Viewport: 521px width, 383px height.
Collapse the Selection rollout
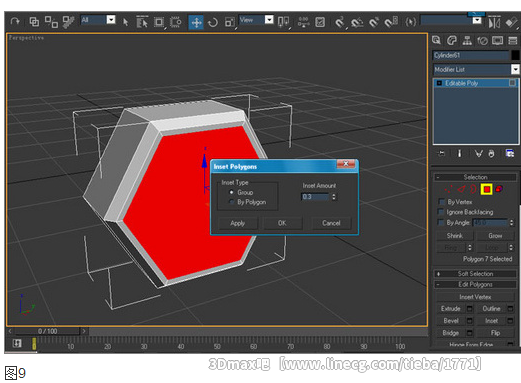coord(475,177)
